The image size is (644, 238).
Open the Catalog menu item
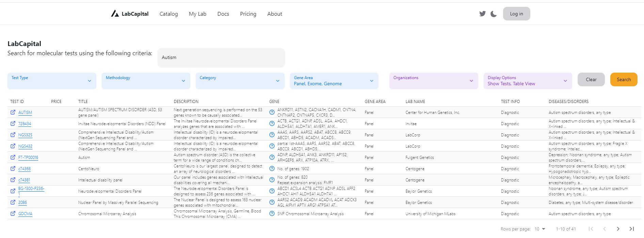(x=169, y=14)
